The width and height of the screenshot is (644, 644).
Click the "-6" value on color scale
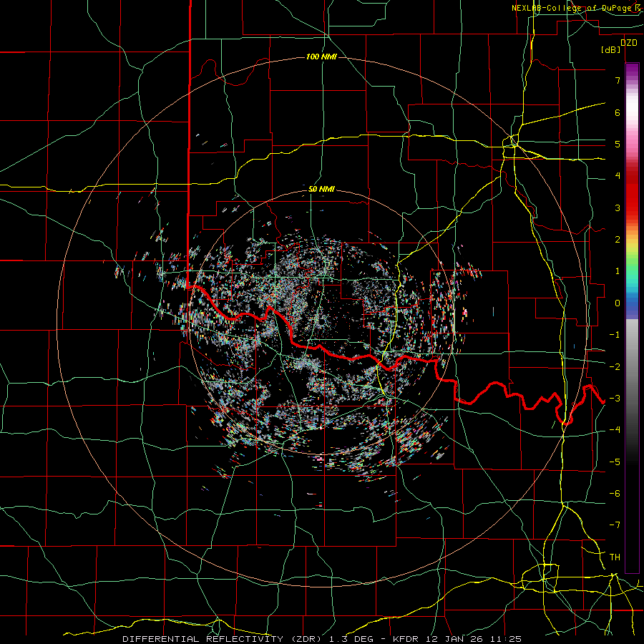[x=615, y=494]
